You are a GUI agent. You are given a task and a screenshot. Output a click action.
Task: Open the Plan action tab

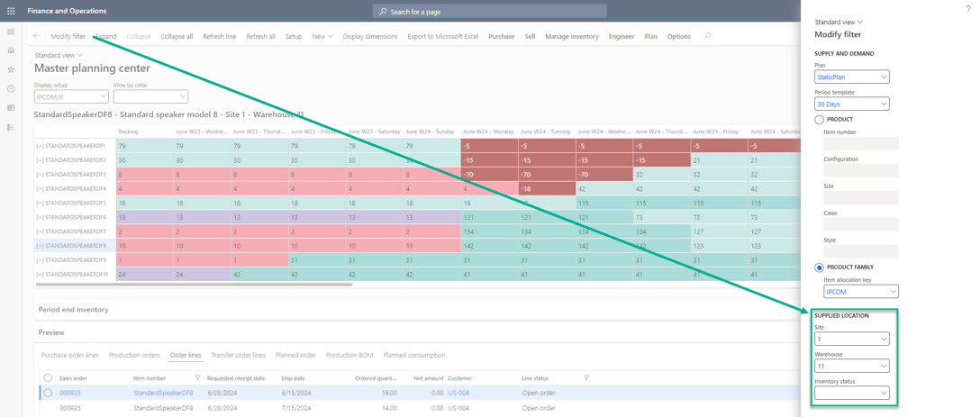pos(650,36)
